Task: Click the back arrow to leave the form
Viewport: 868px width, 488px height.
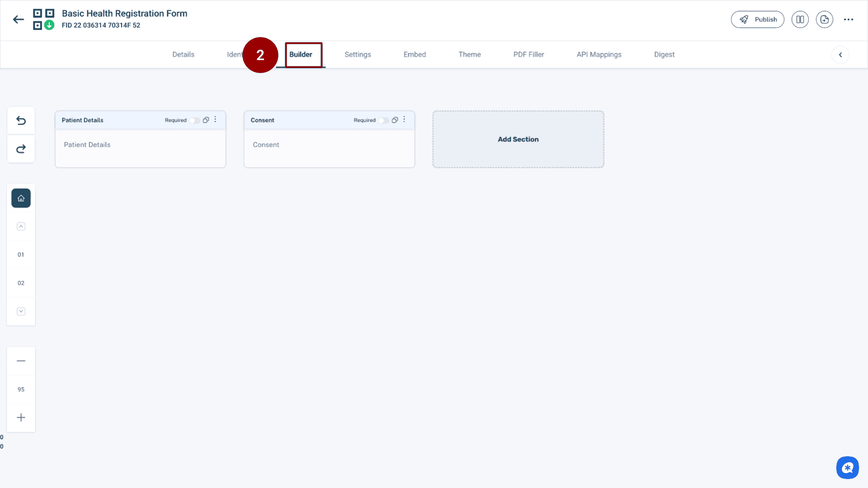Action: click(18, 19)
